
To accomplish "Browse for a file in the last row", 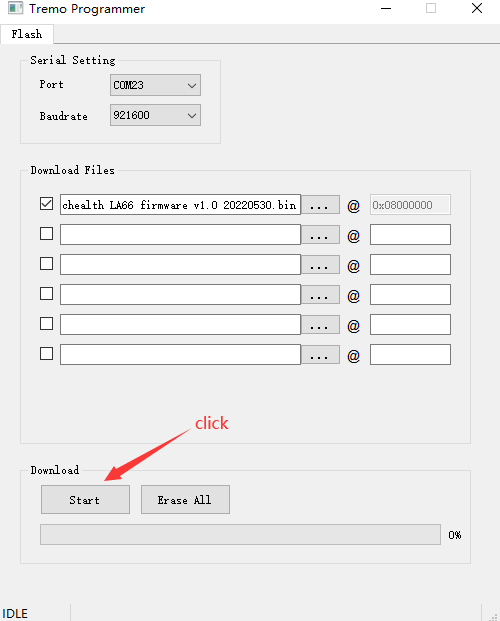I will tap(320, 355).
